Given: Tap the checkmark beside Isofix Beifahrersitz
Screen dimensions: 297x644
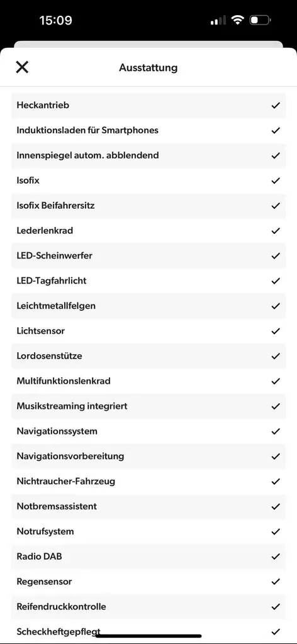Looking at the screenshot, I should click(276, 206).
